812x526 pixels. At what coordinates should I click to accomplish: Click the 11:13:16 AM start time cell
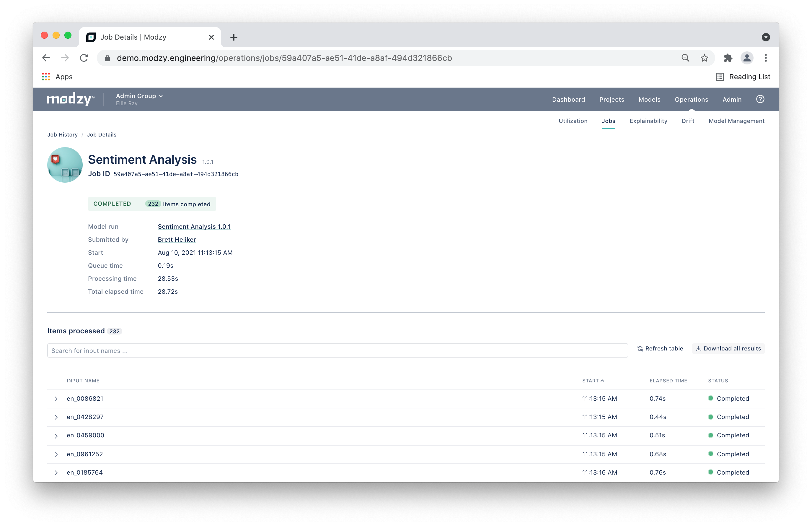599,473
